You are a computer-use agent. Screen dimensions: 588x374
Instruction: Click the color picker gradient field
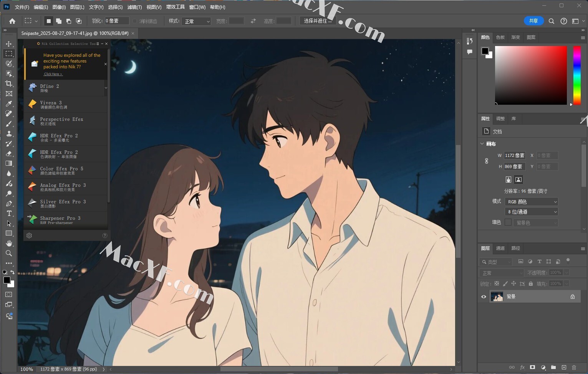tap(531, 75)
